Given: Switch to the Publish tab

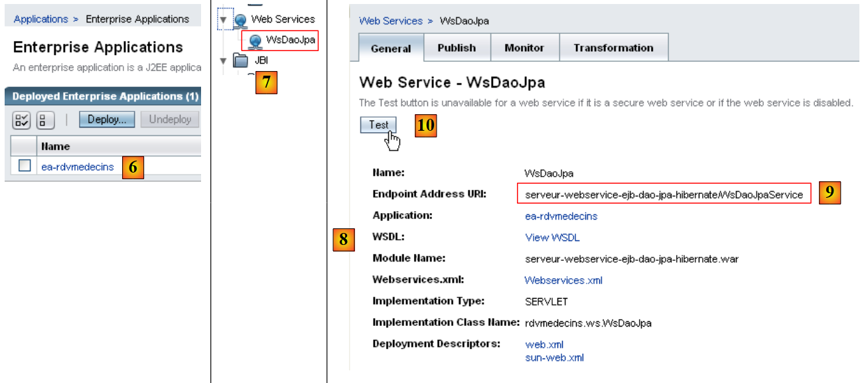Looking at the screenshot, I should pyautogui.click(x=457, y=48).
